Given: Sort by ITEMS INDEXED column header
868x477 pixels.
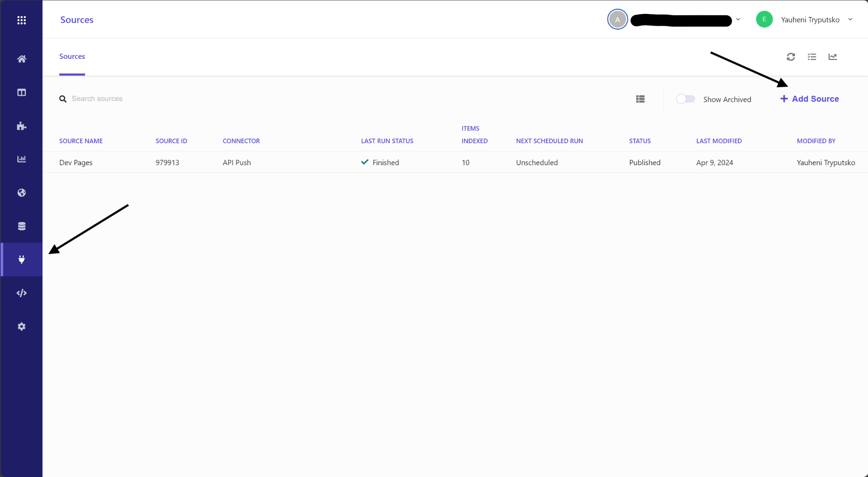Looking at the screenshot, I should [474, 135].
